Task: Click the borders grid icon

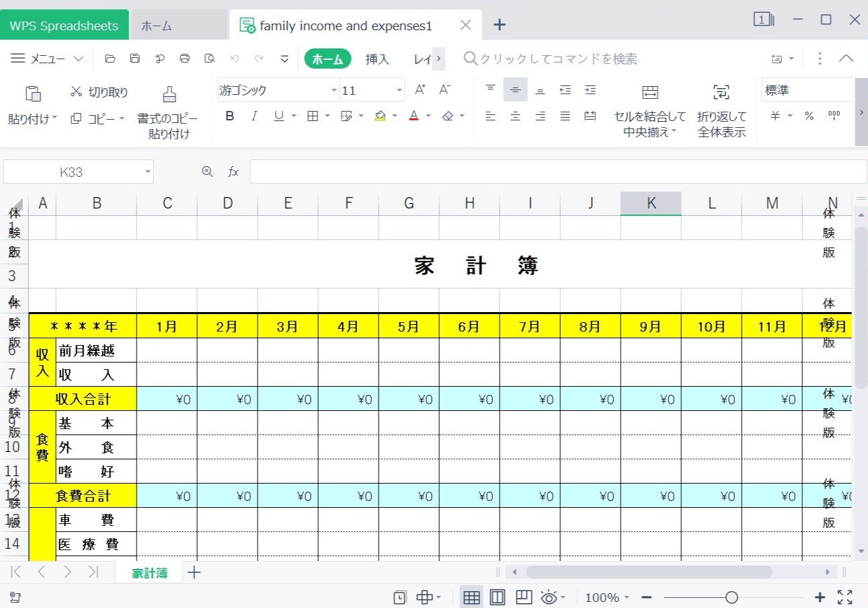Action: pyautogui.click(x=313, y=116)
